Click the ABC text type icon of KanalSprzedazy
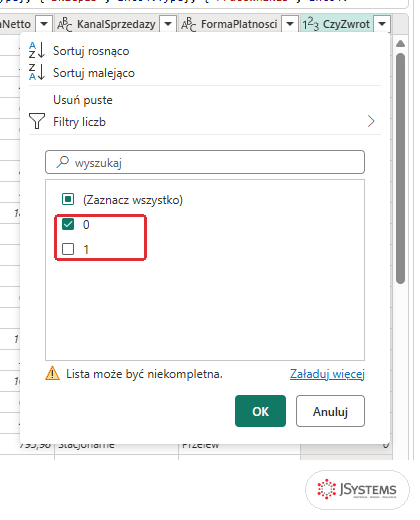Viewport: 420px width, 520px height. click(x=65, y=24)
